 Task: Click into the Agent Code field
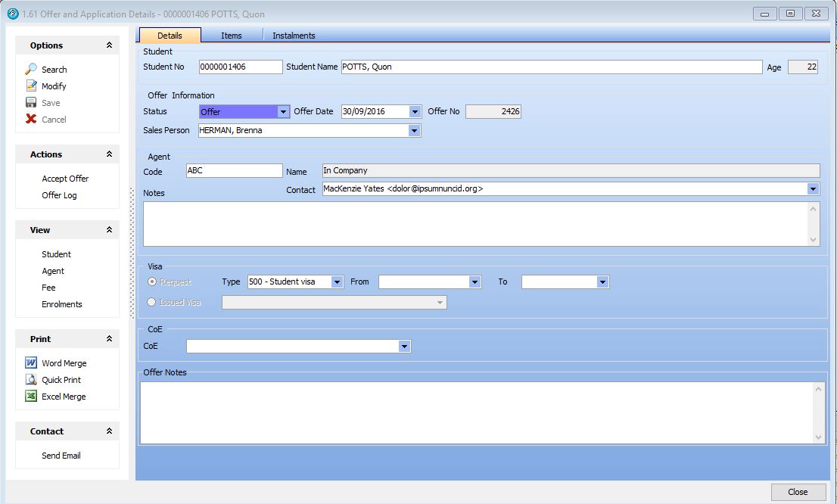pyautogui.click(x=234, y=171)
